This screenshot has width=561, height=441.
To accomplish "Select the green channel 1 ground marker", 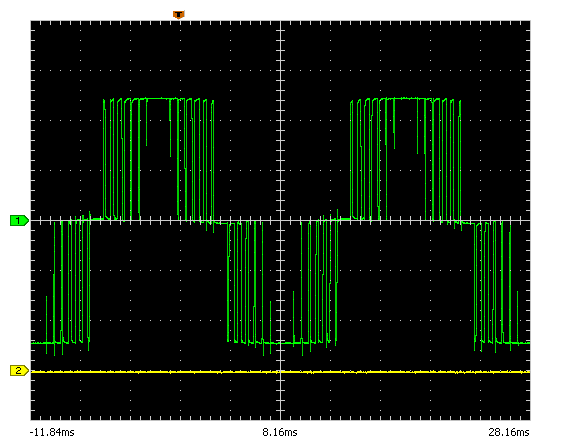I will [19, 220].
